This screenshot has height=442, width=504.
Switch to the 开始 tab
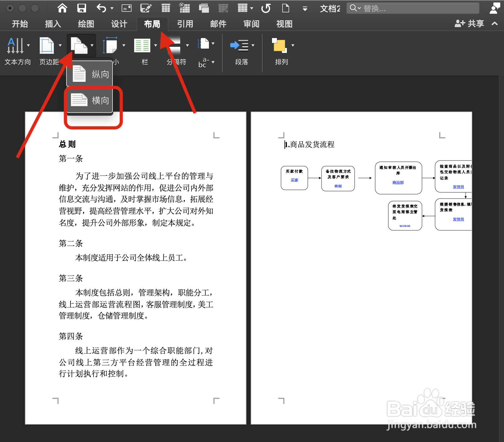tap(20, 24)
